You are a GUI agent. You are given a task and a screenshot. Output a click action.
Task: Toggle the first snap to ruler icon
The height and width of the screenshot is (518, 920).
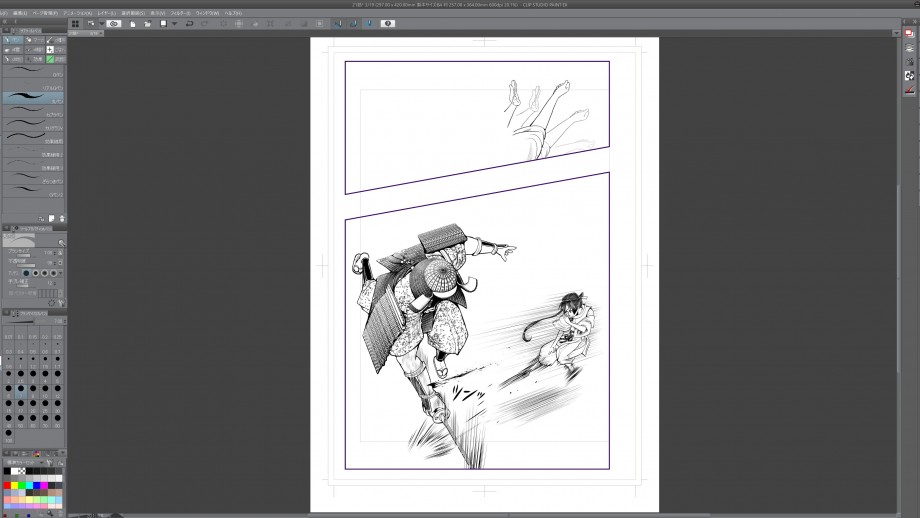[337, 23]
